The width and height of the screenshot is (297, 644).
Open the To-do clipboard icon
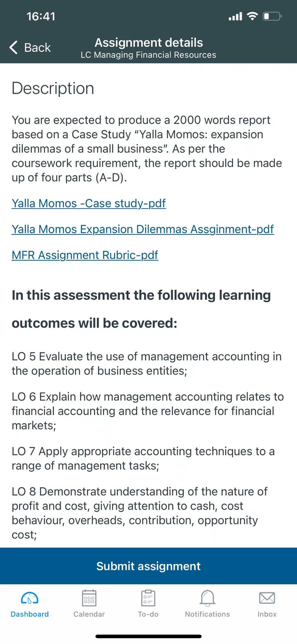[148, 598]
